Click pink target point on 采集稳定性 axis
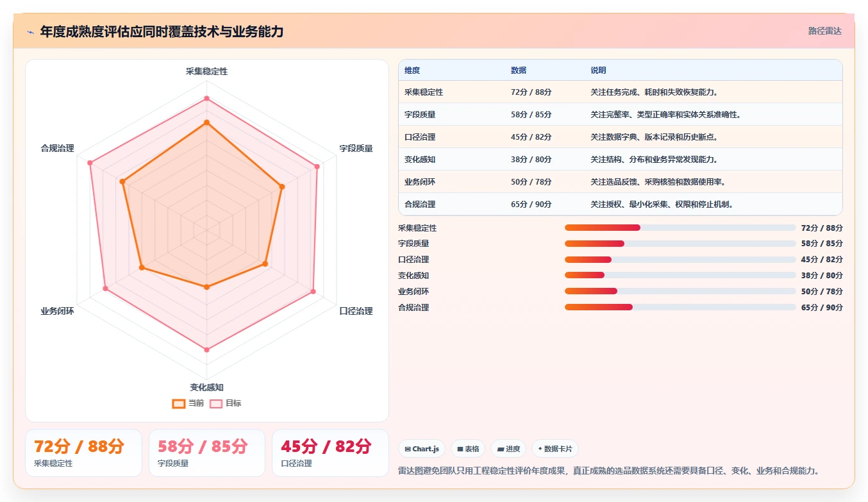Viewport: 868px width, 502px height. (206, 98)
